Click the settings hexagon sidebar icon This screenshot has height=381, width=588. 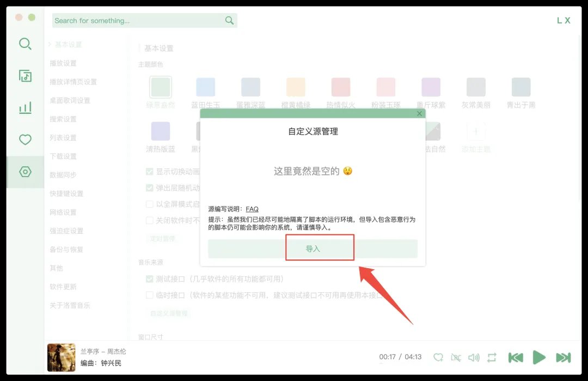click(x=25, y=172)
